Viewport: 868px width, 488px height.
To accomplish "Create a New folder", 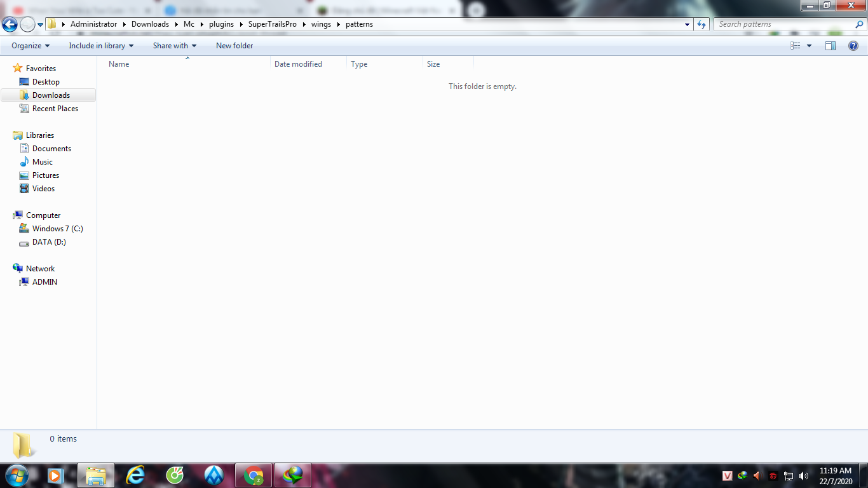I will coord(234,46).
